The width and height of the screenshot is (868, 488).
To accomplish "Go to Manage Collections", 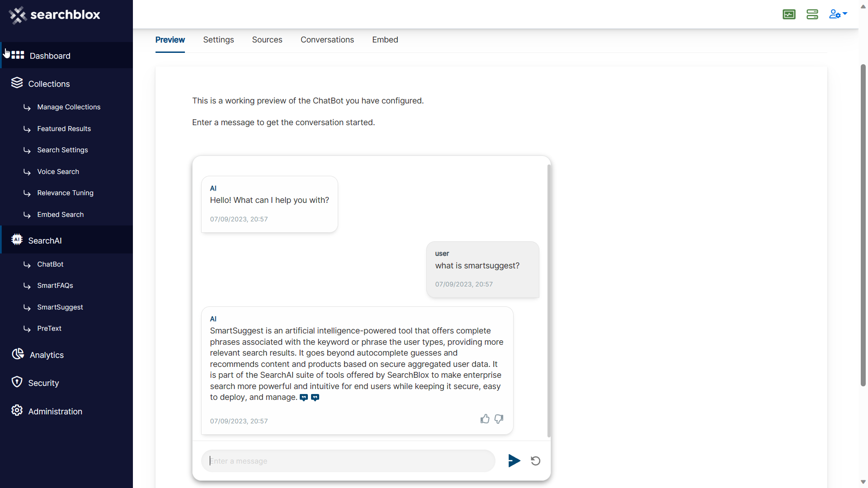I will [x=69, y=107].
